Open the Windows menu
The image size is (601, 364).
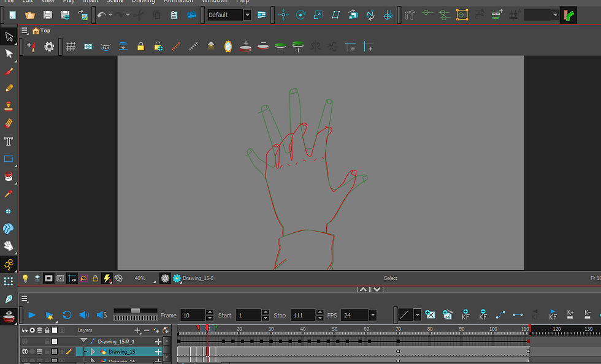pos(215,1)
